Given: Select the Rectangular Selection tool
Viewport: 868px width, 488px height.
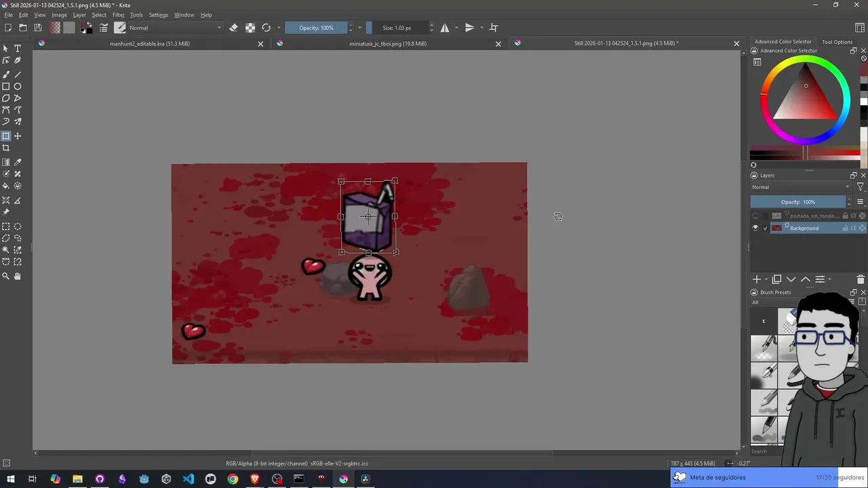Looking at the screenshot, I should tap(6, 227).
